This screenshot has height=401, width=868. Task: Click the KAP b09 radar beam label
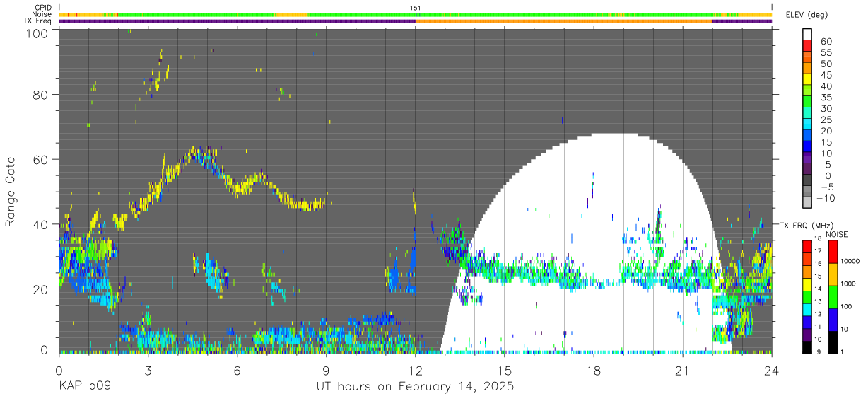click(x=84, y=387)
